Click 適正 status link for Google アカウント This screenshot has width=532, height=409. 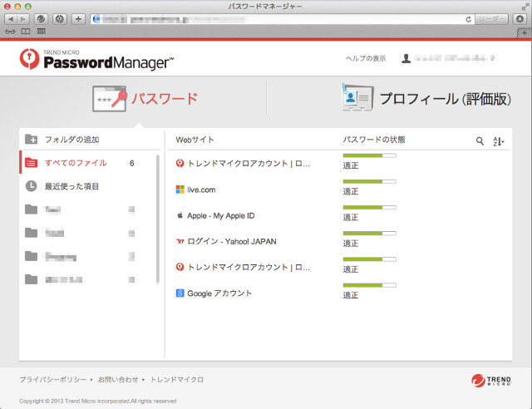click(x=351, y=295)
